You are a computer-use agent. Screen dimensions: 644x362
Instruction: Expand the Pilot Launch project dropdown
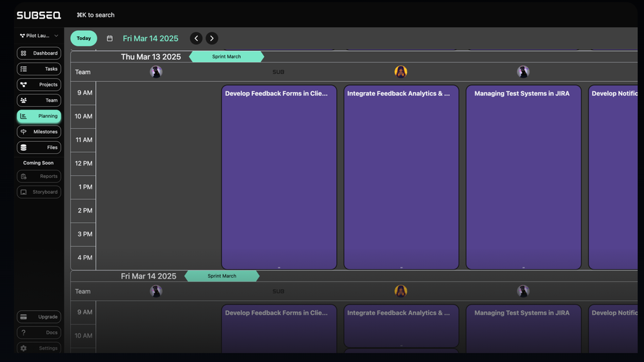pos(39,36)
